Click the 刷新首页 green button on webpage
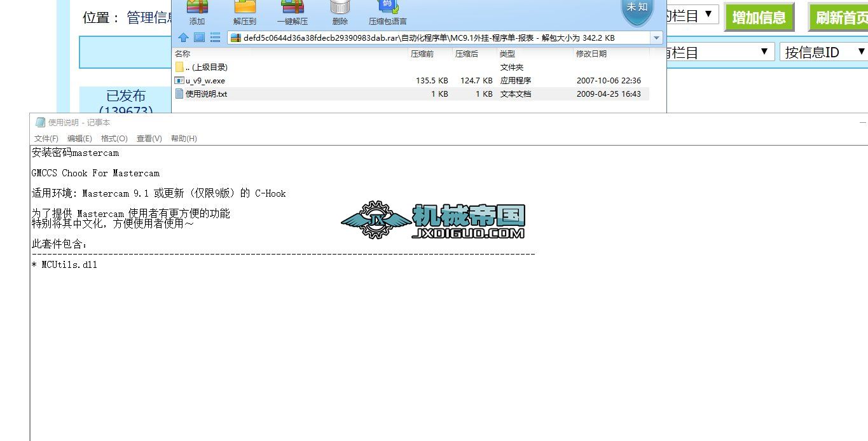This screenshot has width=868, height=441. point(838,17)
